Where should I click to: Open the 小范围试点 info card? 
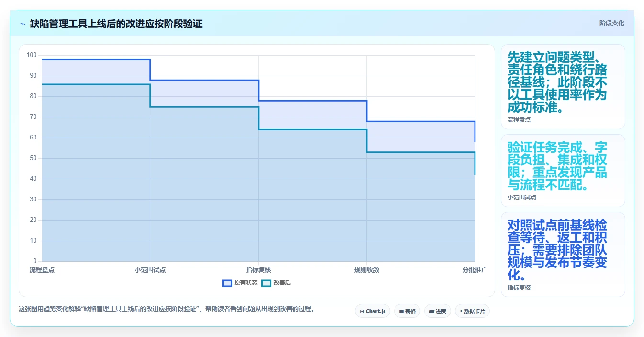tap(563, 171)
